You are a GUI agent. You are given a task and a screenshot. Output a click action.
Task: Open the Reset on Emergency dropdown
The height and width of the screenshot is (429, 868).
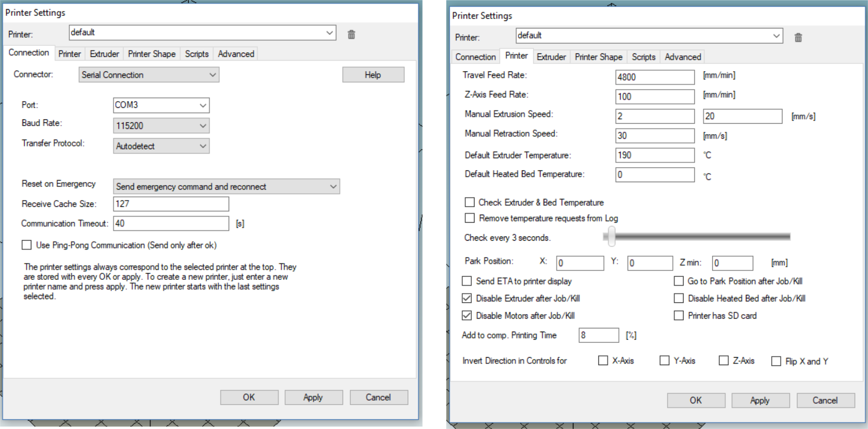(x=226, y=186)
